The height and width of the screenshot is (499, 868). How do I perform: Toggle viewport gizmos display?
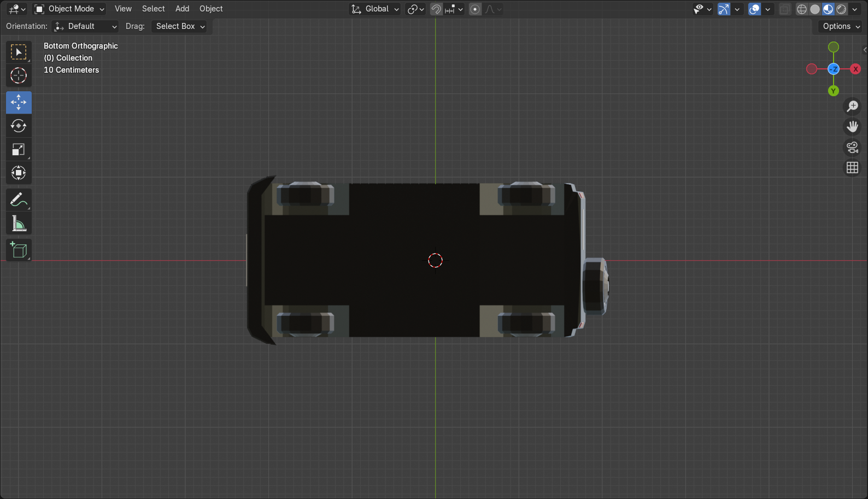[x=724, y=9]
